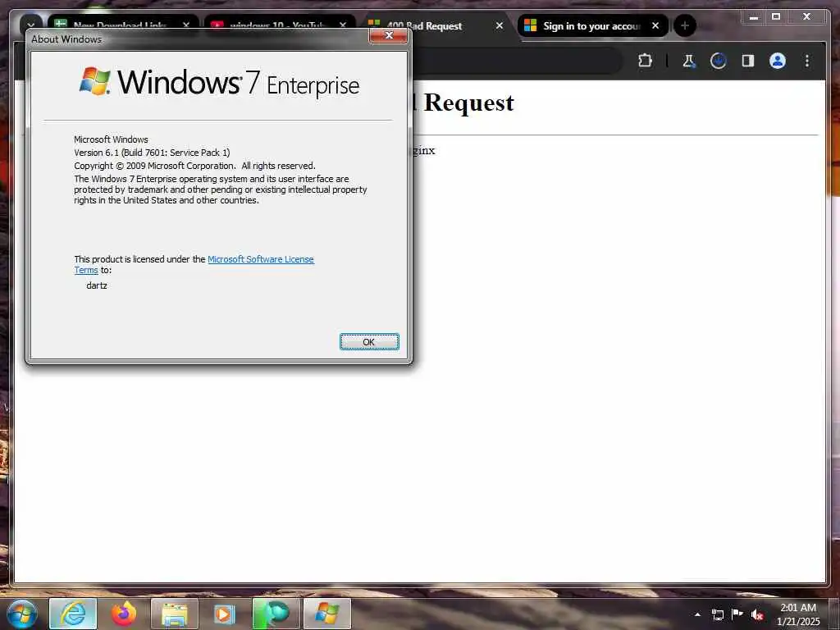Viewport: 840px width, 630px height.
Task: Open the three-dot browser menu
Action: (807, 61)
